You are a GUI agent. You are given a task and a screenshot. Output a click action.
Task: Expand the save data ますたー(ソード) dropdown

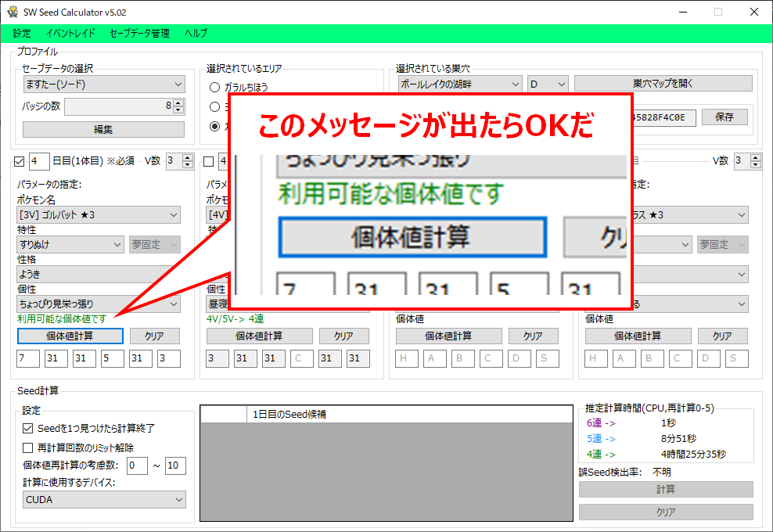tap(104, 84)
